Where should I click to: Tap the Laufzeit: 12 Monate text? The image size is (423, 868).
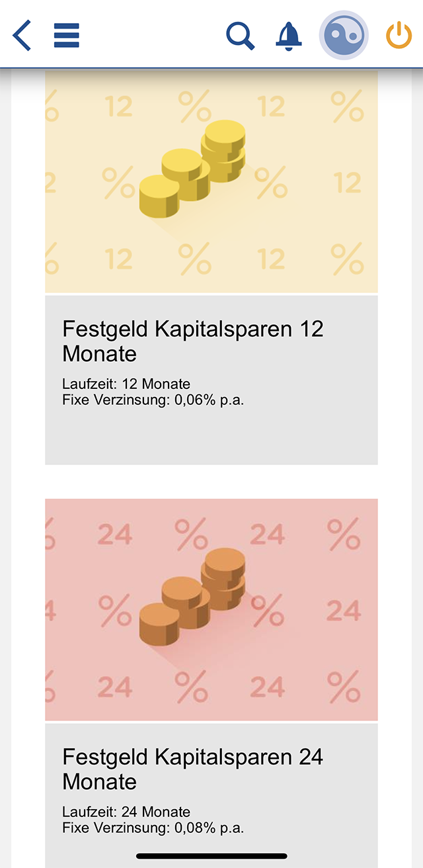click(x=126, y=384)
